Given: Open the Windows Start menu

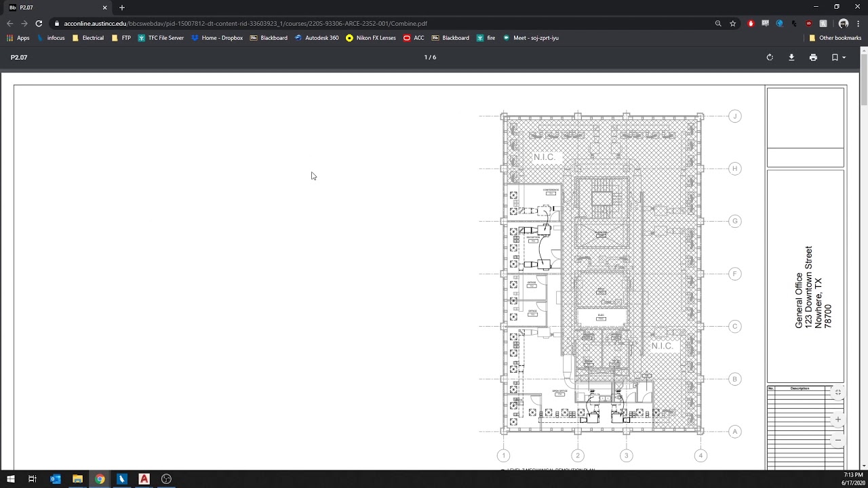Looking at the screenshot, I should [x=10, y=479].
